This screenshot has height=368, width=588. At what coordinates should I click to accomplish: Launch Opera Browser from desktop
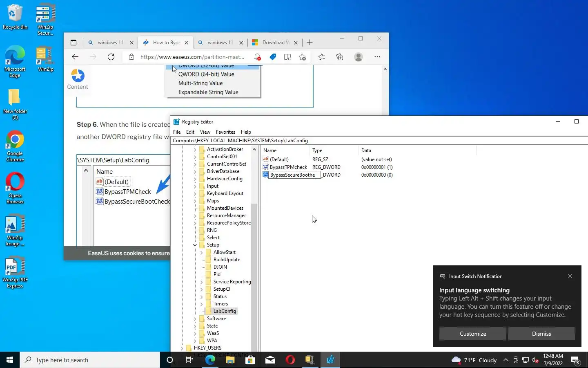(15, 188)
